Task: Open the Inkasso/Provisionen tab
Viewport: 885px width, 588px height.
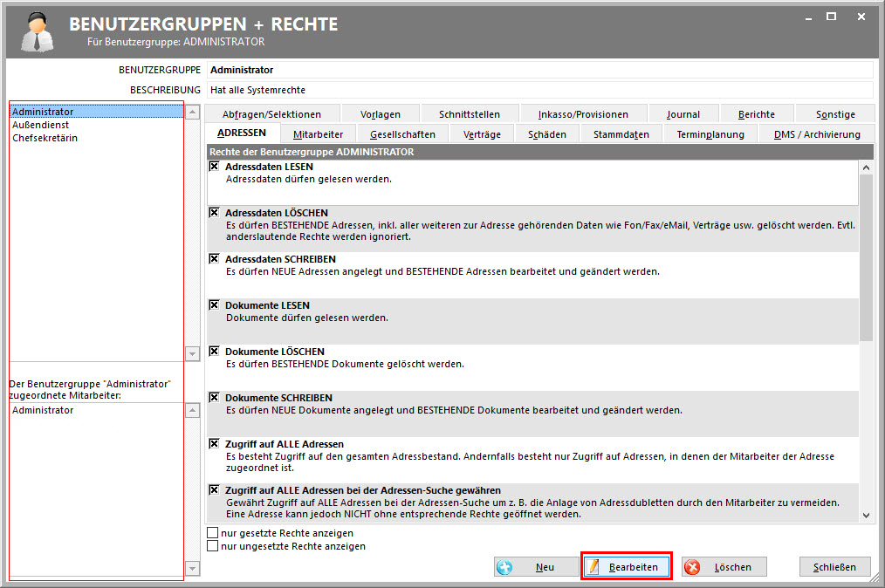Action: [583, 114]
